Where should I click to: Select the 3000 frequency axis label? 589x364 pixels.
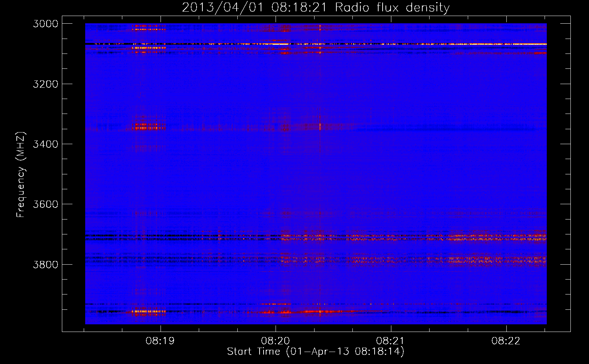pos(46,24)
